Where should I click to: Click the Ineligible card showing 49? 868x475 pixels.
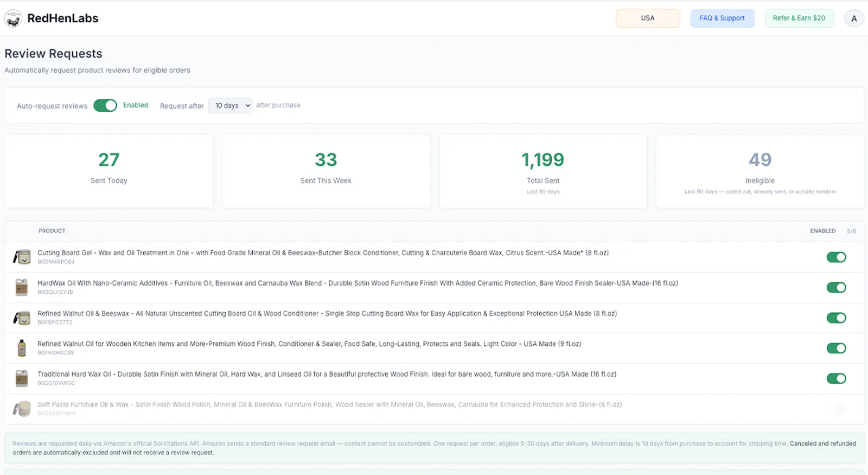coord(760,171)
